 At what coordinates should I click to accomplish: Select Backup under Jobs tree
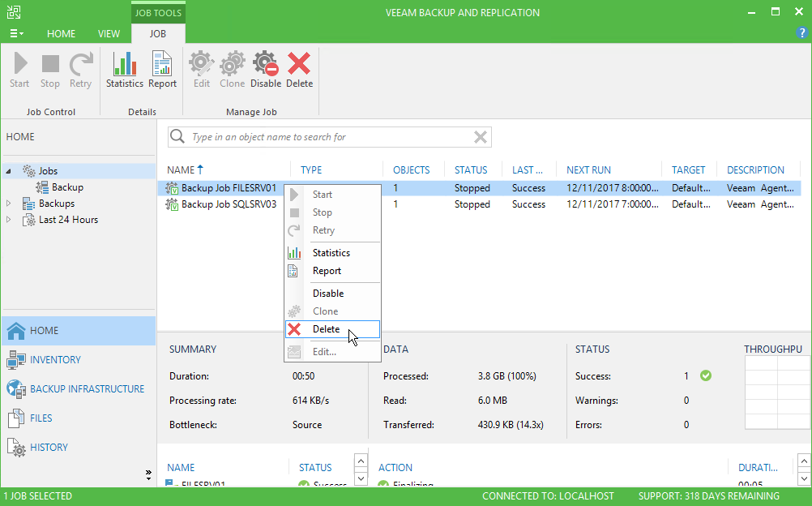(67, 187)
